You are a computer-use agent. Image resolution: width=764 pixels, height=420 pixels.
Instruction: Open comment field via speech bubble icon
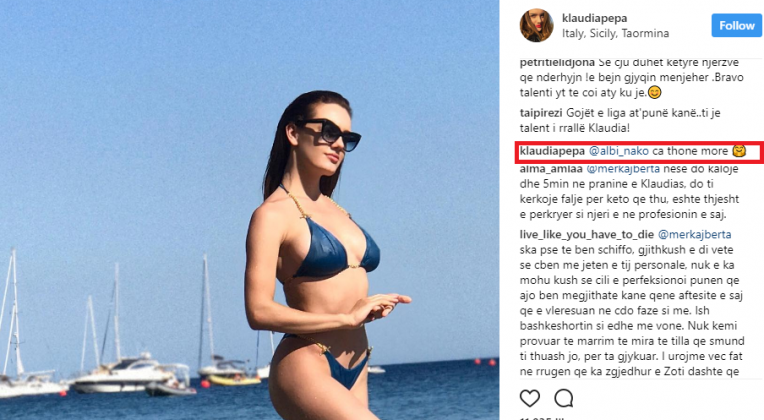(x=564, y=399)
